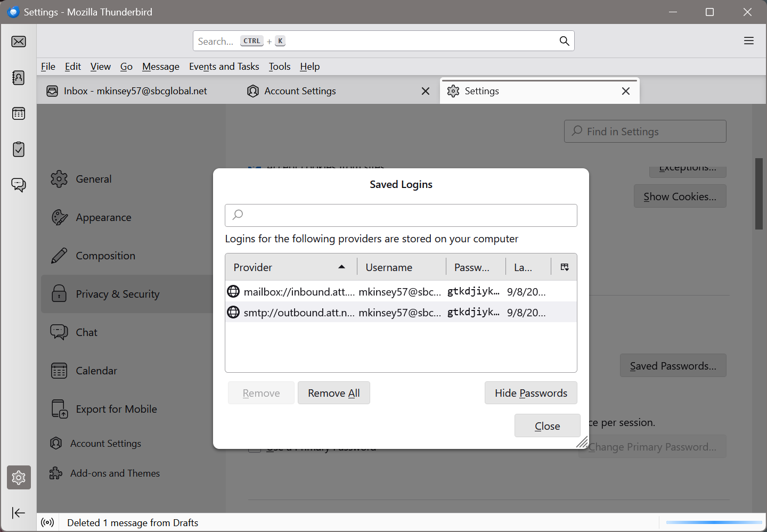Click the globe icon of the smtp://outbound row
Viewport: 767px width, 532px height.
(x=233, y=312)
